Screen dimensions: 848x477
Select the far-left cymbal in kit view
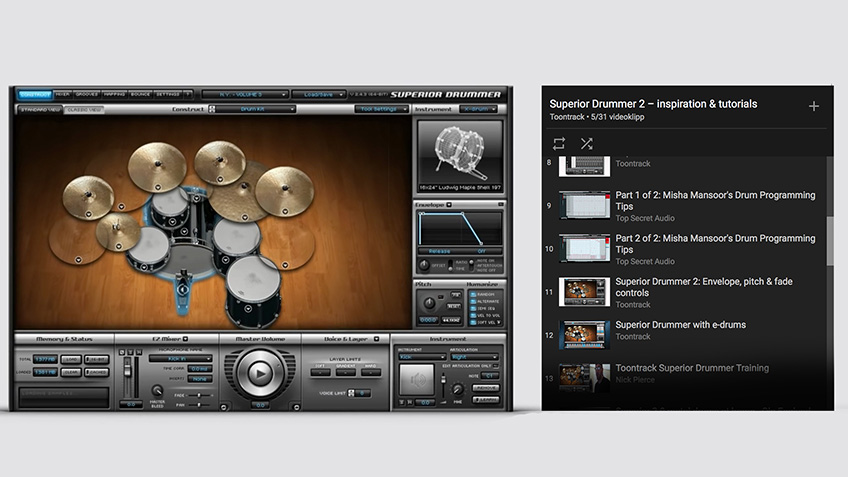[x=88, y=196]
